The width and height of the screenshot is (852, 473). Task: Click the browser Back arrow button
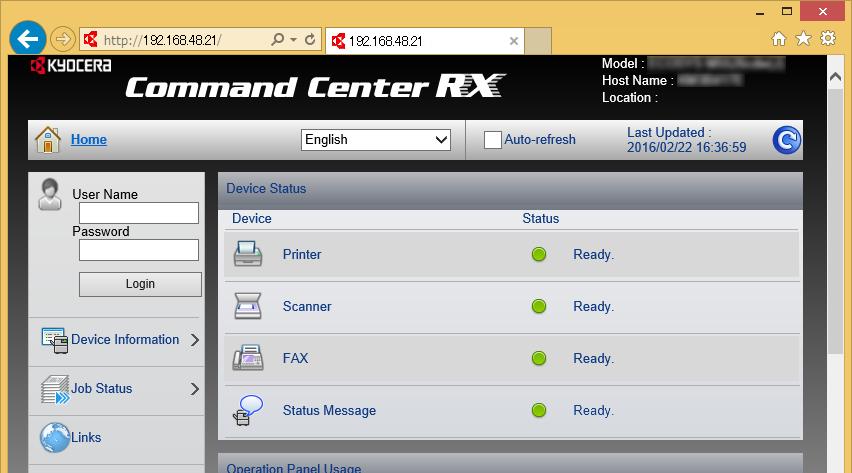click(27, 39)
